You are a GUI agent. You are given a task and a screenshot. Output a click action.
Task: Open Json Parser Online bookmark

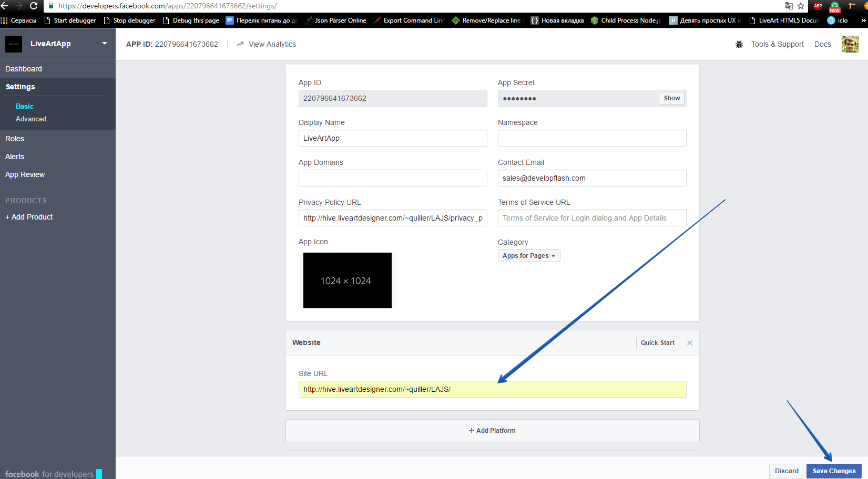[336, 20]
